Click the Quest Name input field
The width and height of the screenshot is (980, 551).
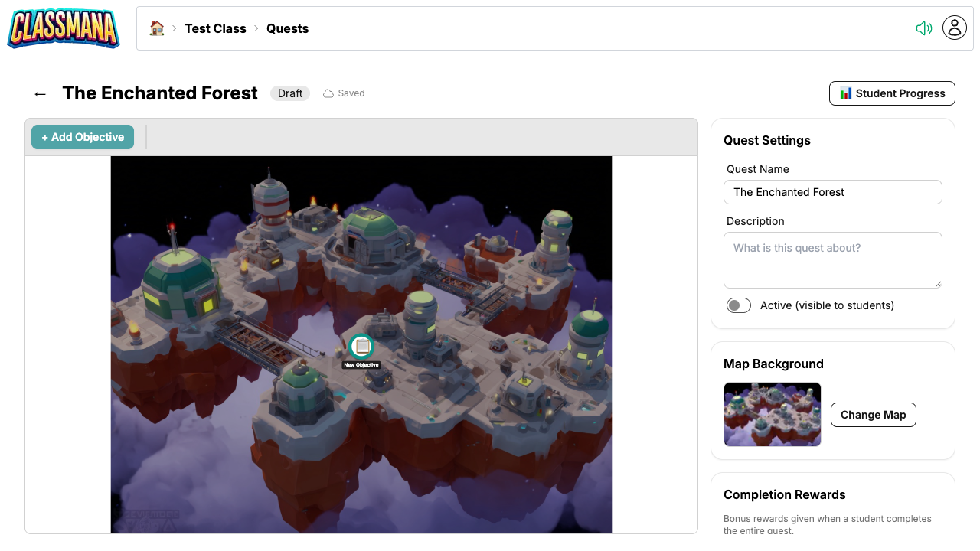833,192
